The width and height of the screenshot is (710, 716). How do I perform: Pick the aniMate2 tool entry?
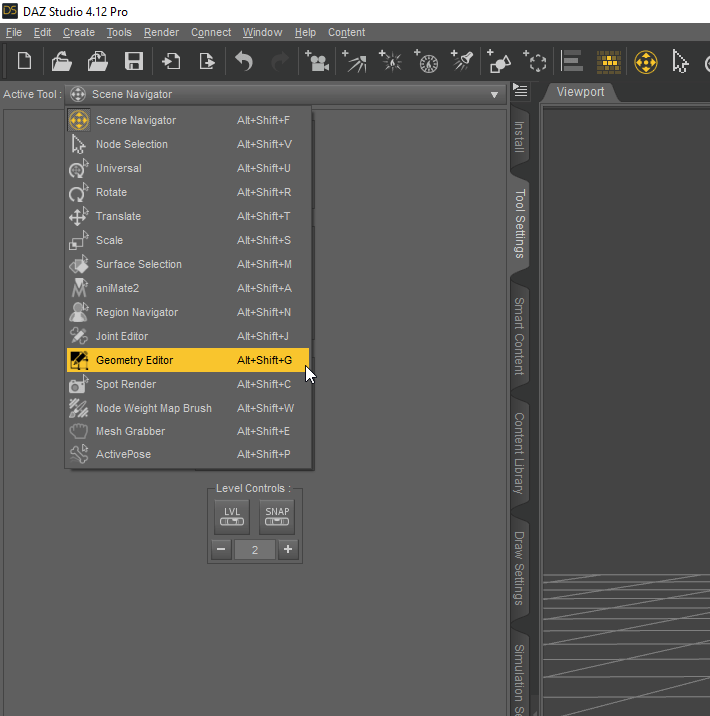click(189, 288)
